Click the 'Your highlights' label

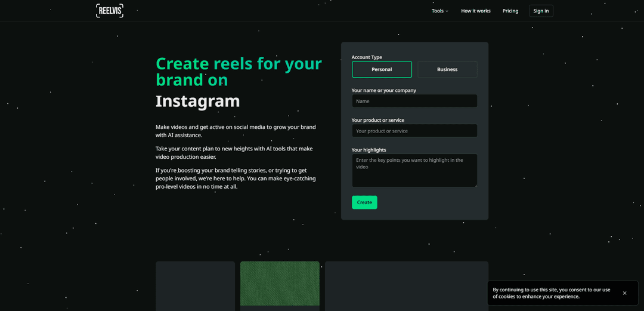pyautogui.click(x=369, y=150)
